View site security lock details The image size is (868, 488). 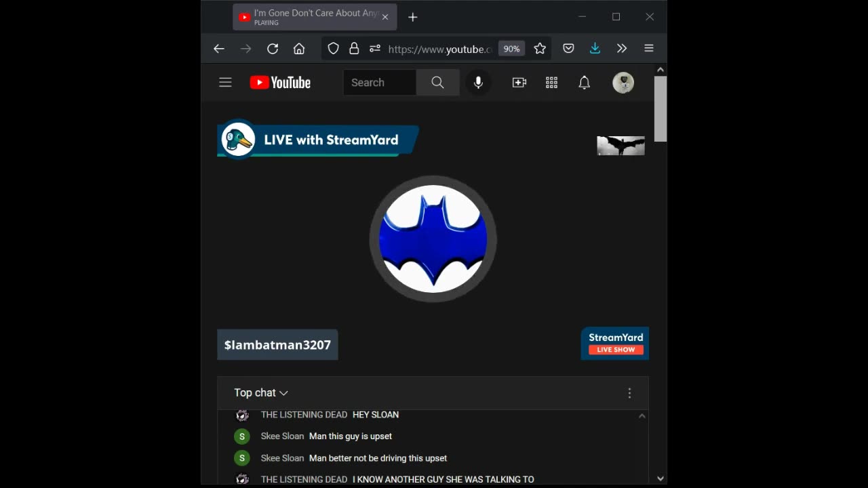tap(354, 49)
